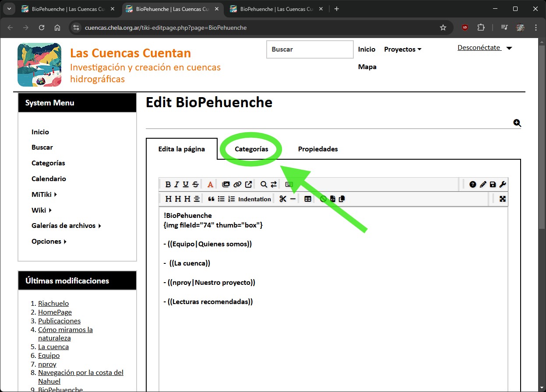Toggle numbered list formatting
This screenshot has height=392, width=546.
[x=232, y=199]
